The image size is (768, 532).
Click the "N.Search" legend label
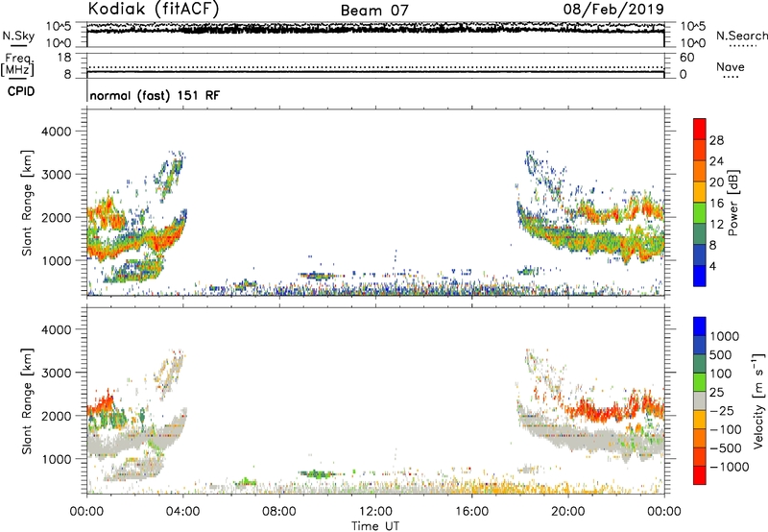741,36
